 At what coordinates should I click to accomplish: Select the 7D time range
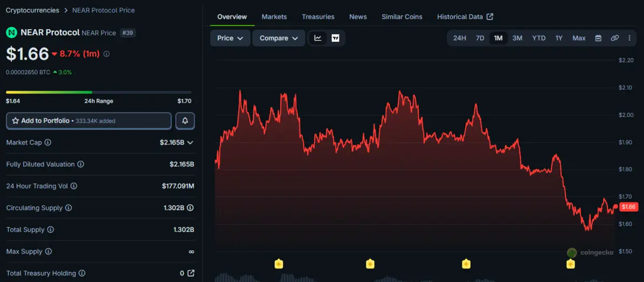click(480, 38)
